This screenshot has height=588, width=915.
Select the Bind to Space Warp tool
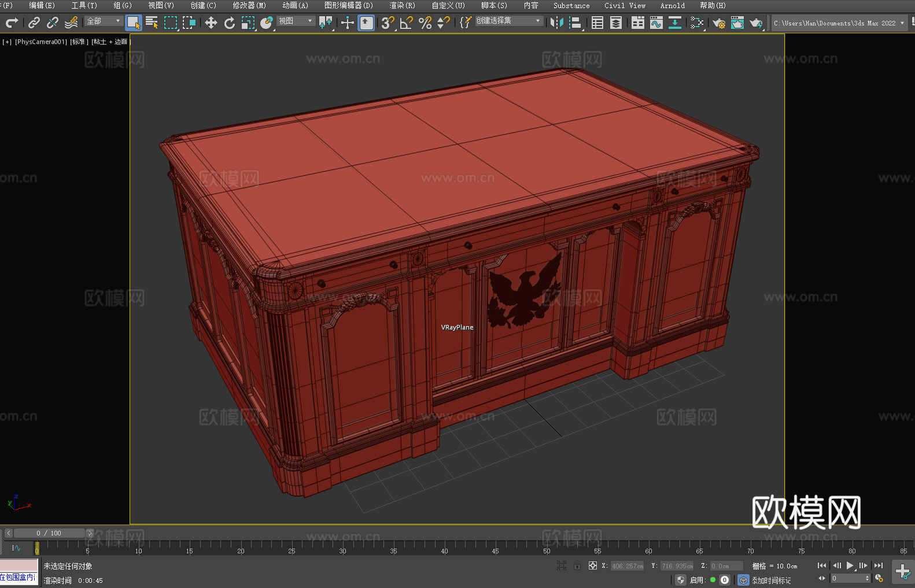(x=71, y=23)
